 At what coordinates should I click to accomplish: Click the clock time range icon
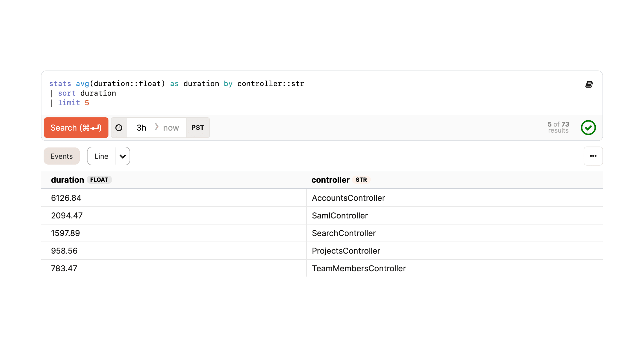point(119,128)
